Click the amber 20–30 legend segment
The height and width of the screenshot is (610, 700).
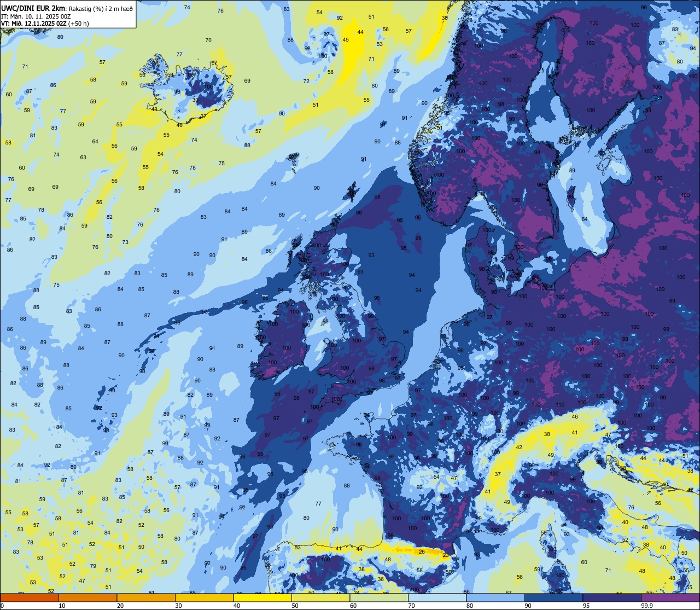pos(146,597)
